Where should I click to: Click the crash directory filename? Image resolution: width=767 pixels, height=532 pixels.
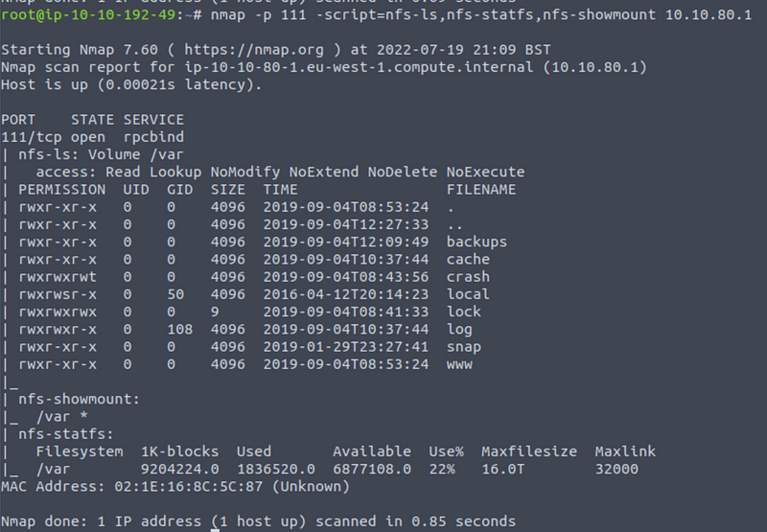pos(468,277)
